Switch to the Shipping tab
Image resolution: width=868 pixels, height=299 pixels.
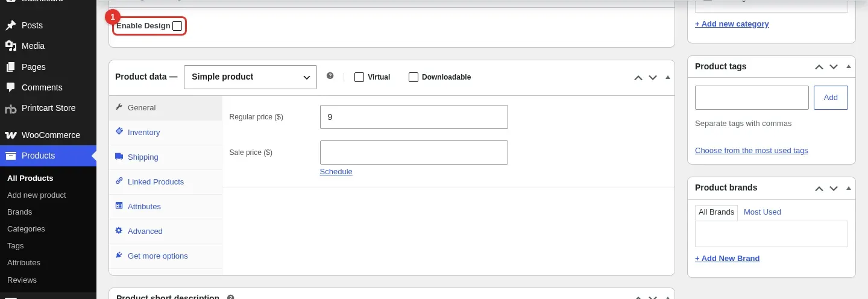point(166,157)
